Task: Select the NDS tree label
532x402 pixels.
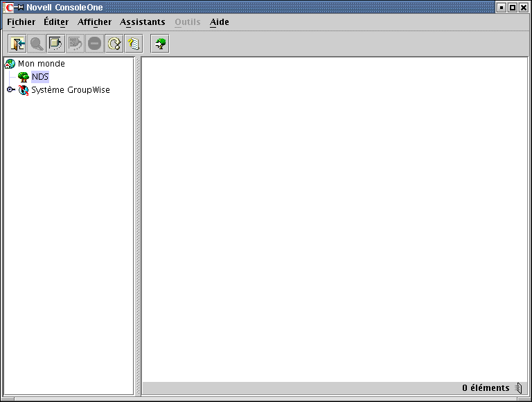Action: pyautogui.click(x=40, y=77)
